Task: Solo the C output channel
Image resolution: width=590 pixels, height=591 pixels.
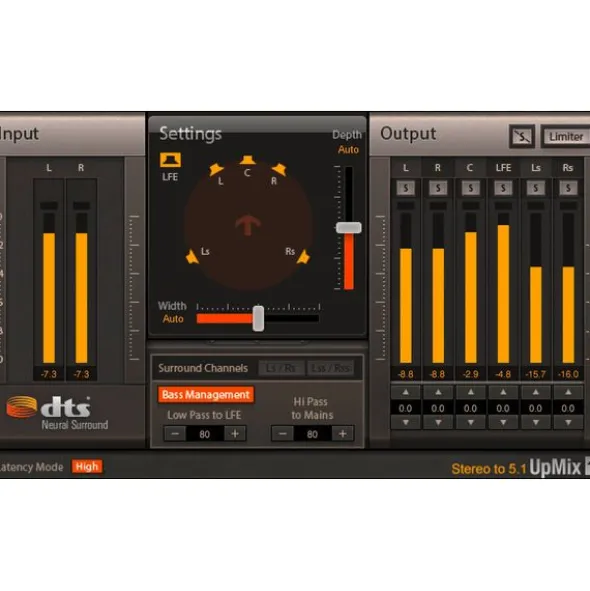Action: [x=470, y=188]
